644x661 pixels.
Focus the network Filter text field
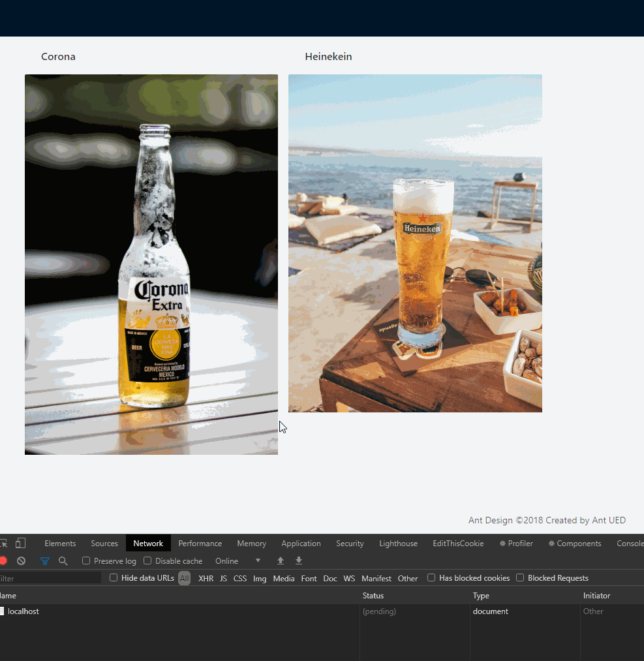pyautogui.click(x=50, y=578)
